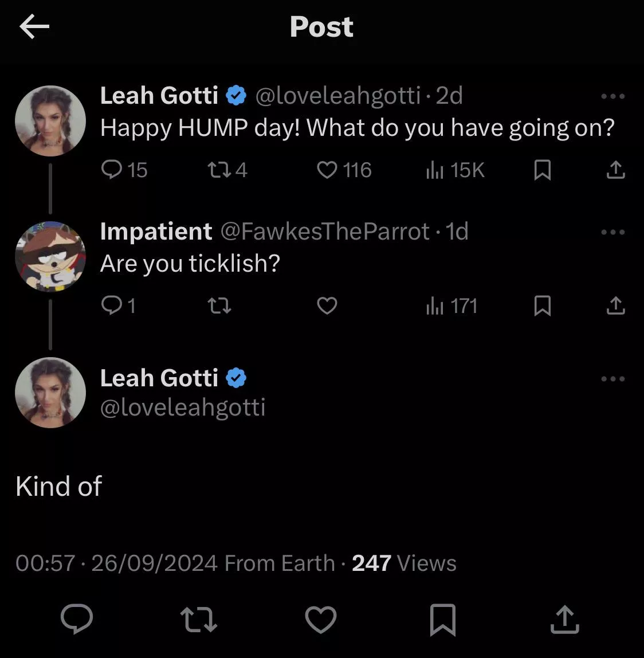
Task: Bookmark the "Are you ticklish?" post
Action: [542, 306]
